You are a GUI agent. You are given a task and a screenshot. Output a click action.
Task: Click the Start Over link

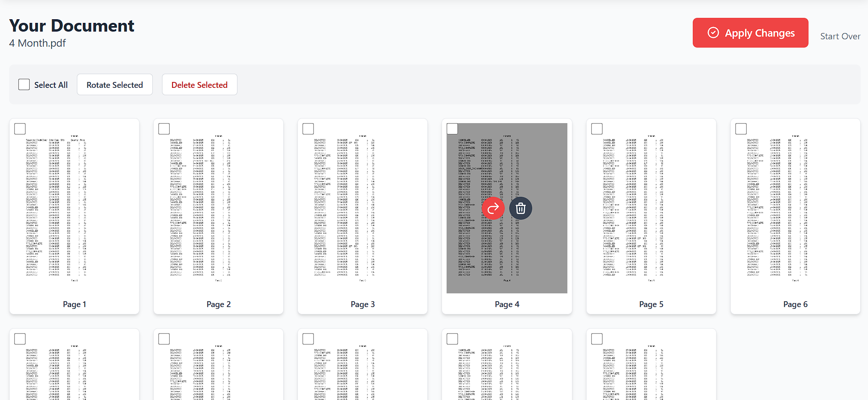point(840,36)
